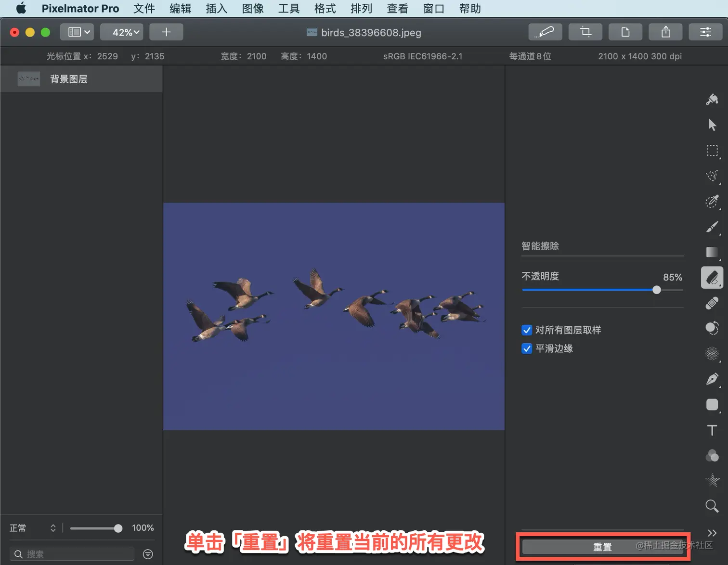
Task: Click the sRGB IEC61966-2.1 color profile text
Action: click(423, 56)
